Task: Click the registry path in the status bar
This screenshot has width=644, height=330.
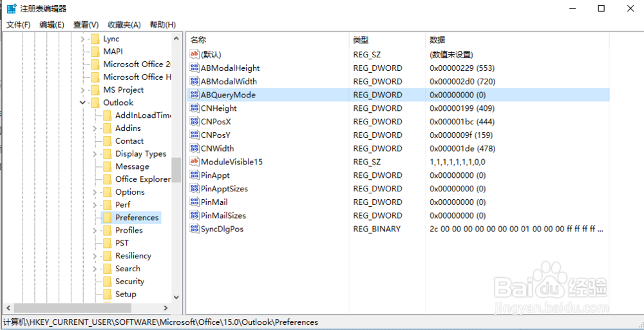Action: coord(160,322)
